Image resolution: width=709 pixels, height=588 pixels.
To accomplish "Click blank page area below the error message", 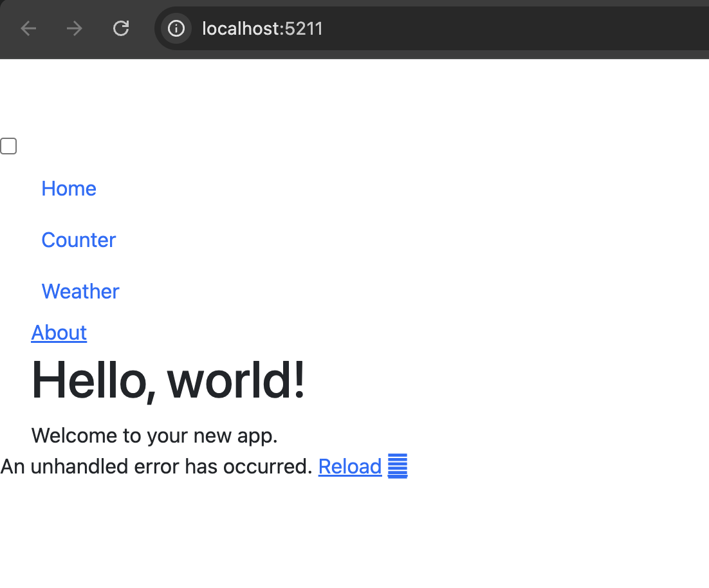I will 322,534.
